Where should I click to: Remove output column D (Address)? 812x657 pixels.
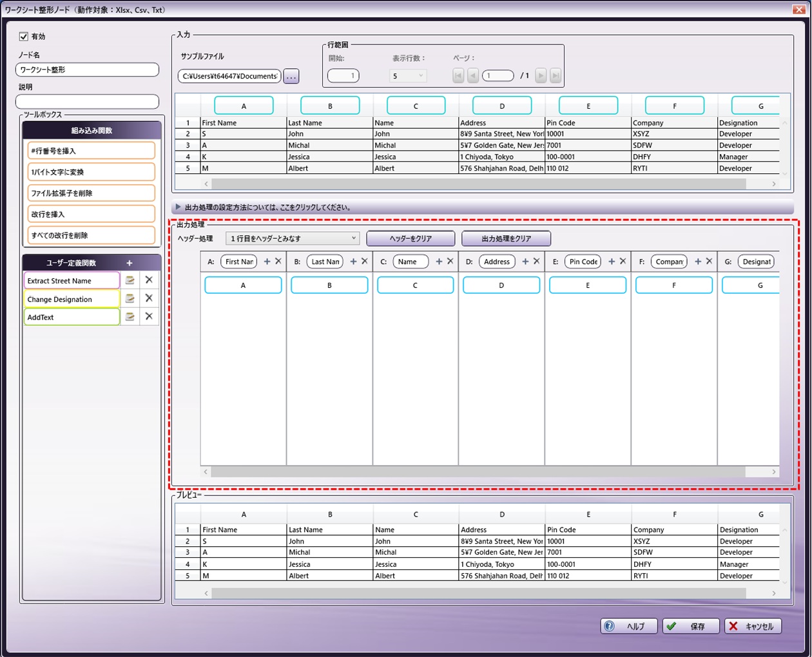click(x=537, y=262)
